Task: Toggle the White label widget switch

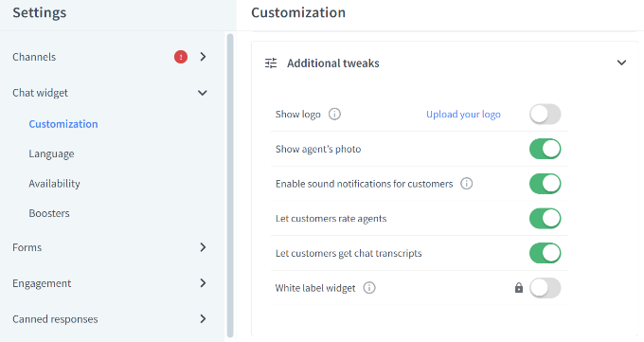Action: point(545,288)
